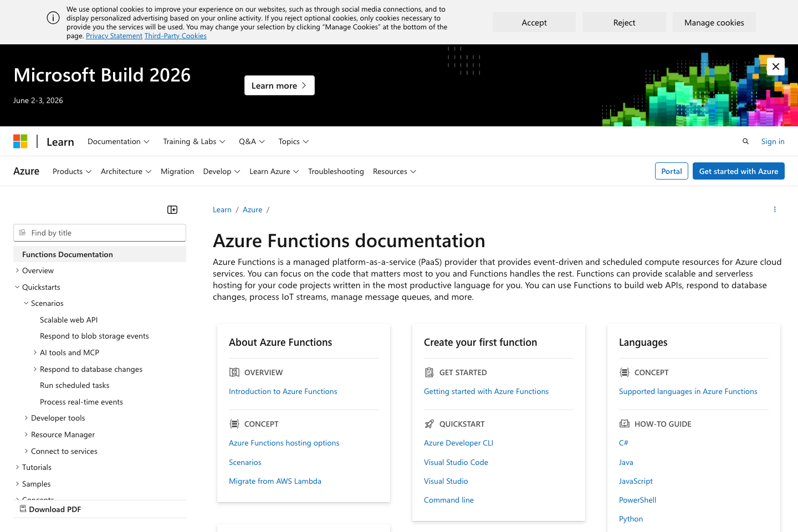
Task: Click the info icon in the cookie banner
Action: coord(53,17)
